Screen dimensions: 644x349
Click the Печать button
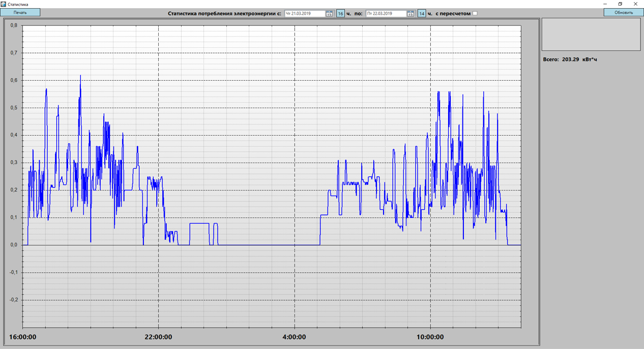[x=20, y=12]
